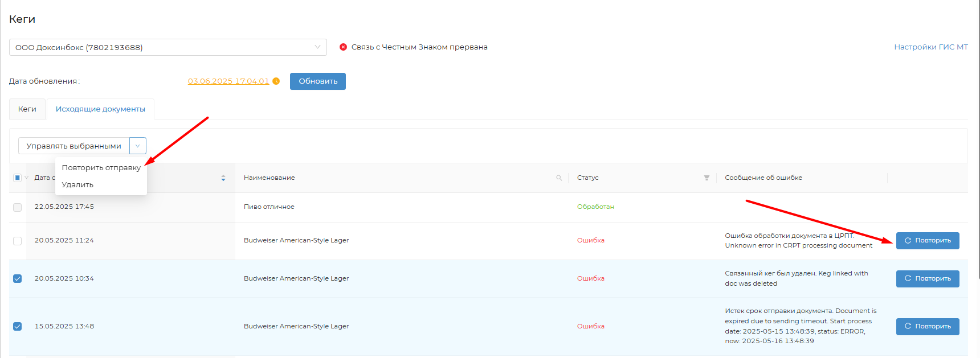Screen dimensions: 980x358
Task: Click the sort arrows in the date column
Action: pos(223,178)
